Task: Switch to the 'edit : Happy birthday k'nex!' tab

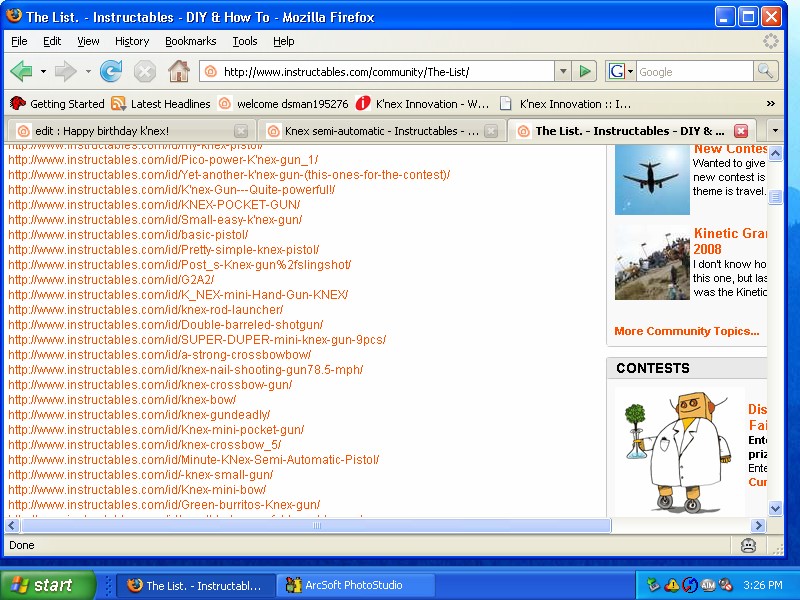Action: pyautogui.click(x=120, y=130)
